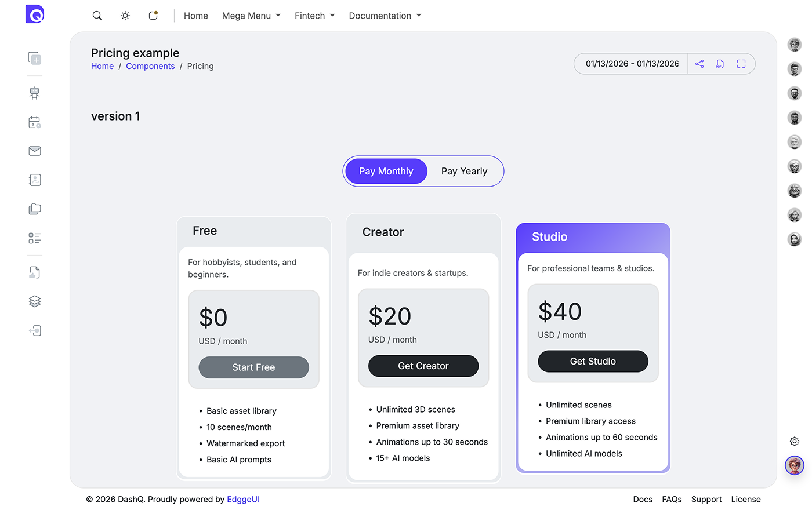Open the email inbox icon in sidebar

(x=34, y=151)
